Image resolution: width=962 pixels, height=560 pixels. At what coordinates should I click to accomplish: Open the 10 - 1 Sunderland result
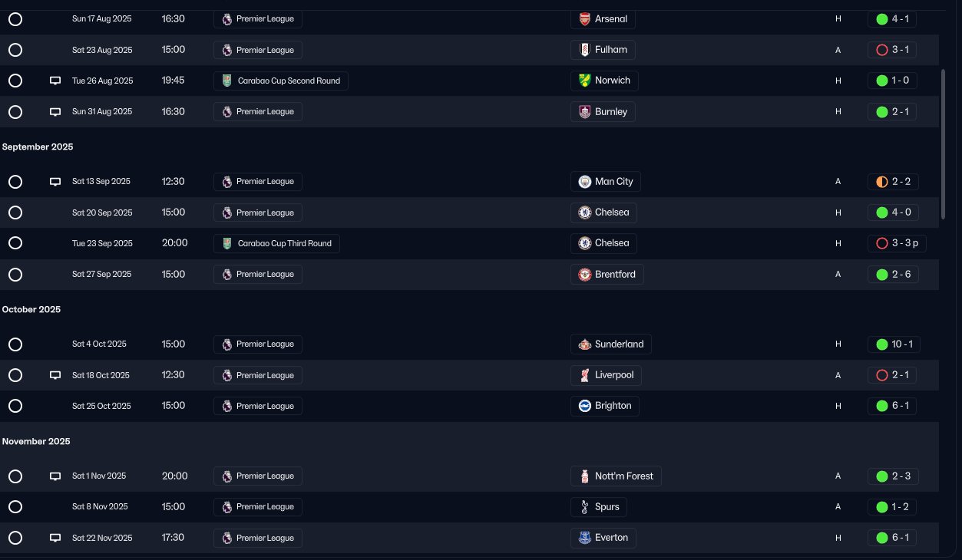(894, 344)
